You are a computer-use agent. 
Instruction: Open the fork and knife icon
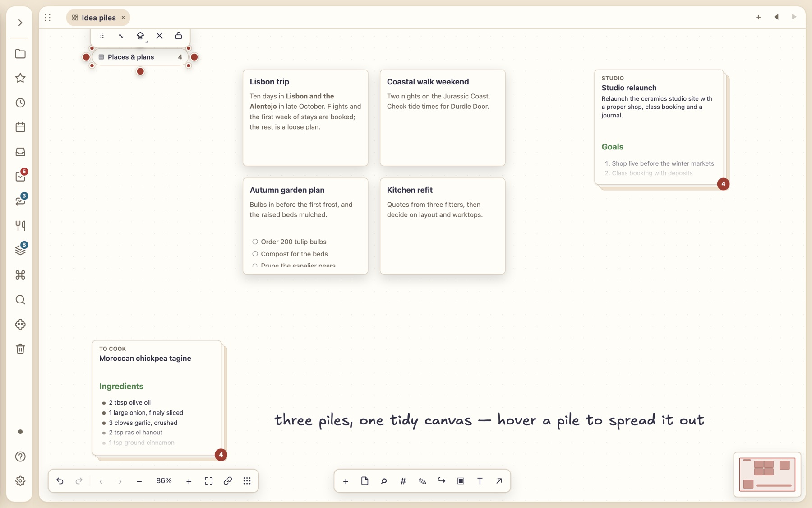click(20, 225)
